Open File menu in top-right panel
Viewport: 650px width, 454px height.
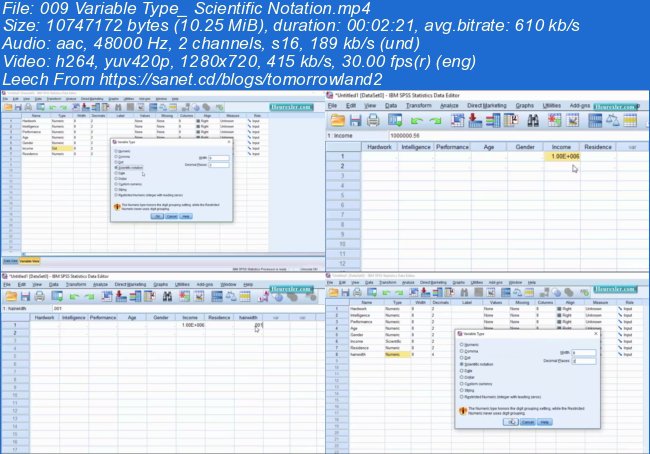(x=332, y=106)
